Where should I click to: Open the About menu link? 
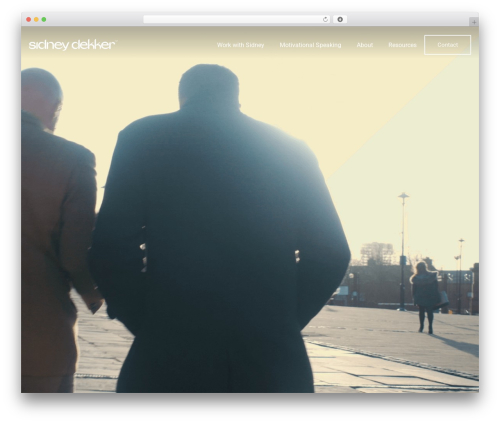click(x=365, y=45)
